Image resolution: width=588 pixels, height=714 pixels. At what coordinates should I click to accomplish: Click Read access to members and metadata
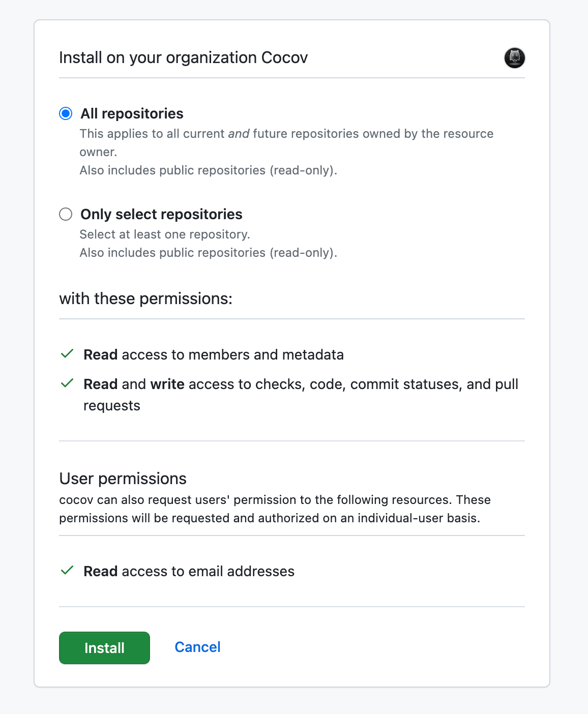(x=214, y=354)
